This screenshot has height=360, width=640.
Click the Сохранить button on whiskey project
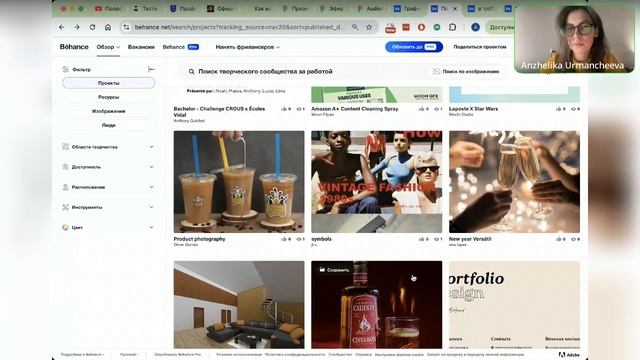tap(334, 270)
